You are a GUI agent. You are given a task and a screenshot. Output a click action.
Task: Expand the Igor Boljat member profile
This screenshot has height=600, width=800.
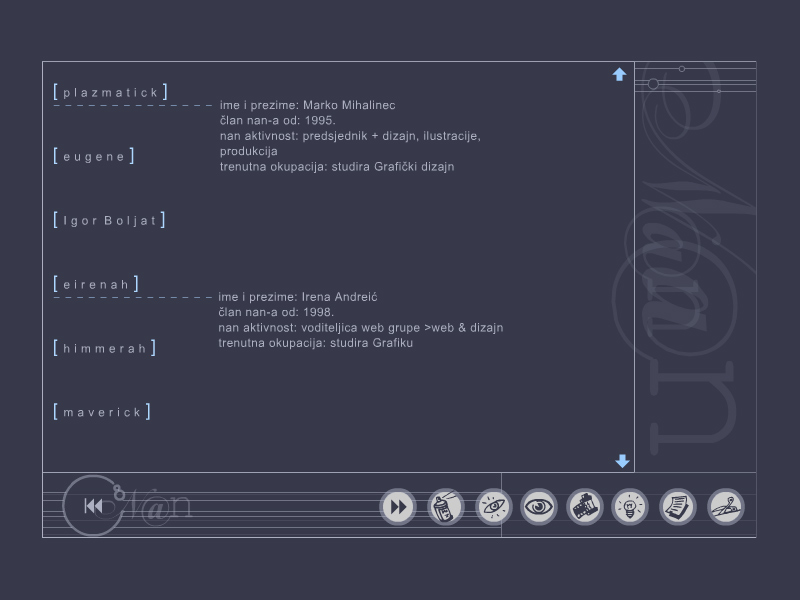pyautogui.click(x=109, y=220)
